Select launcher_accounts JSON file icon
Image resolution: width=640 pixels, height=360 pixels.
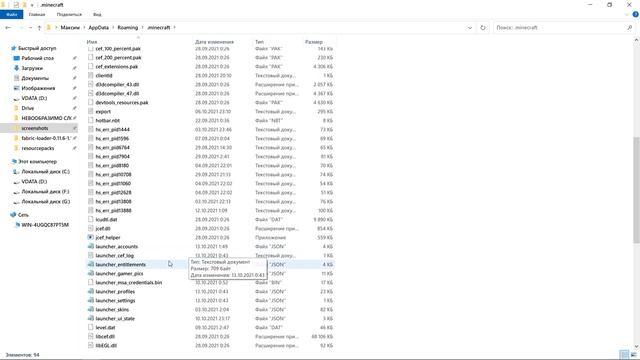tap(91, 247)
